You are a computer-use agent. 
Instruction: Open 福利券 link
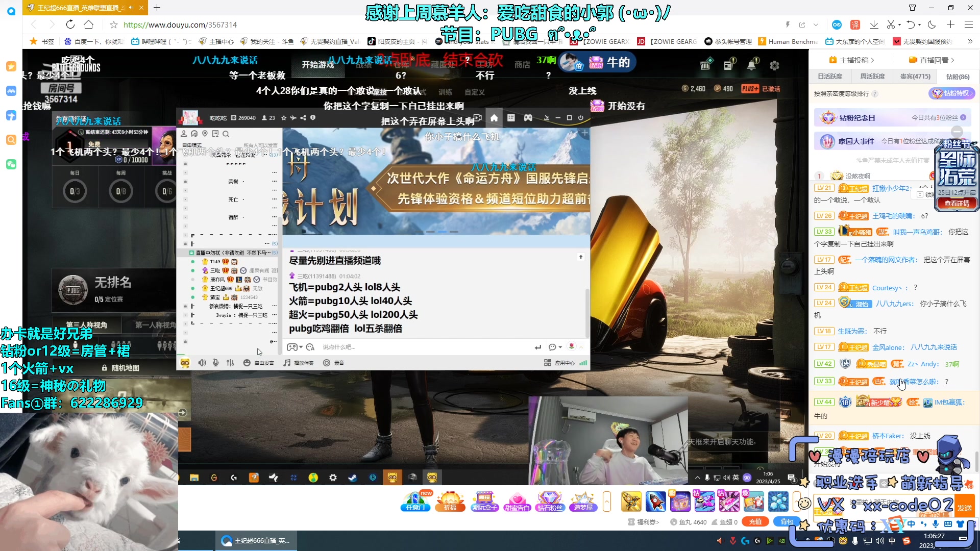coord(644,522)
